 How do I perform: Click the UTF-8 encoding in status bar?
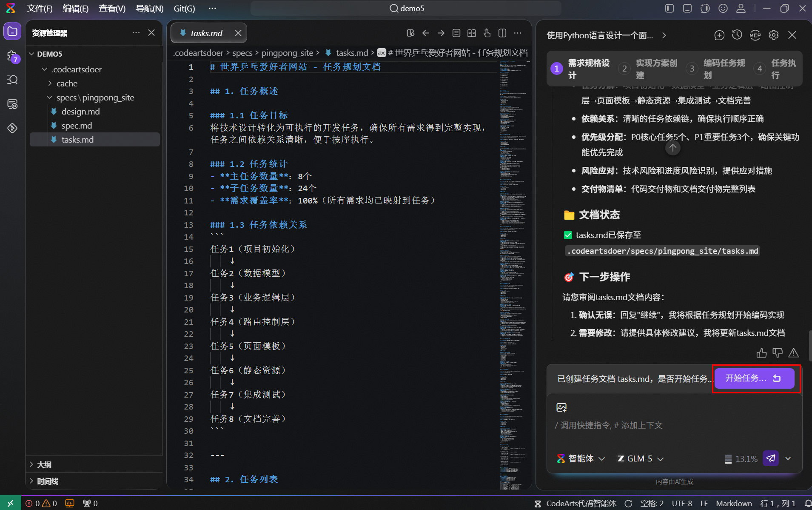pos(682,504)
